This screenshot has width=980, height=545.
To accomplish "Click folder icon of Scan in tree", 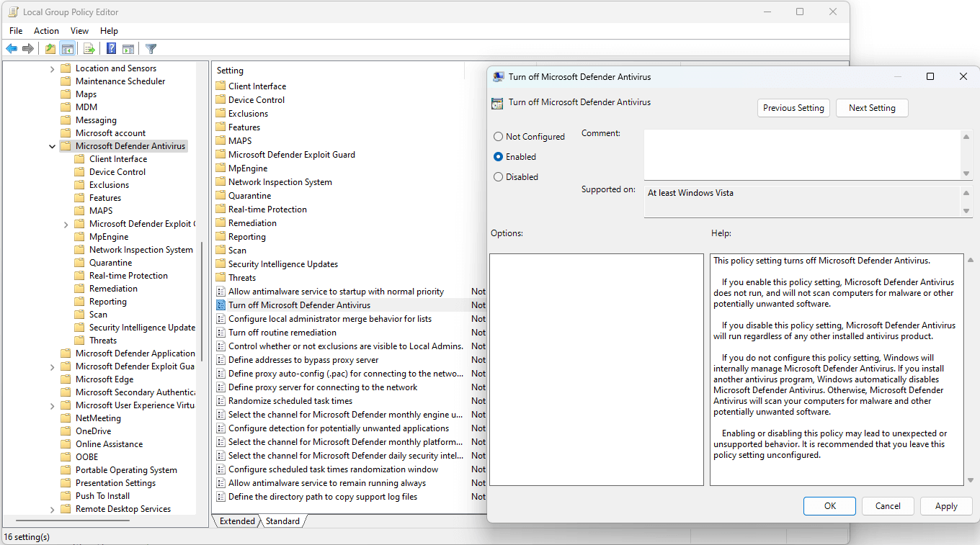I will [79, 315].
